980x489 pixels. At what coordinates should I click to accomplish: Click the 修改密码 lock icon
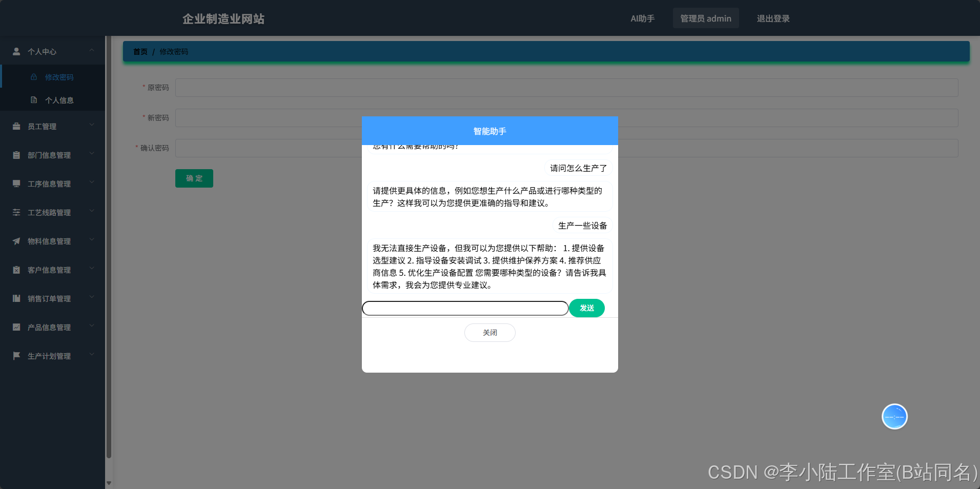[33, 77]
